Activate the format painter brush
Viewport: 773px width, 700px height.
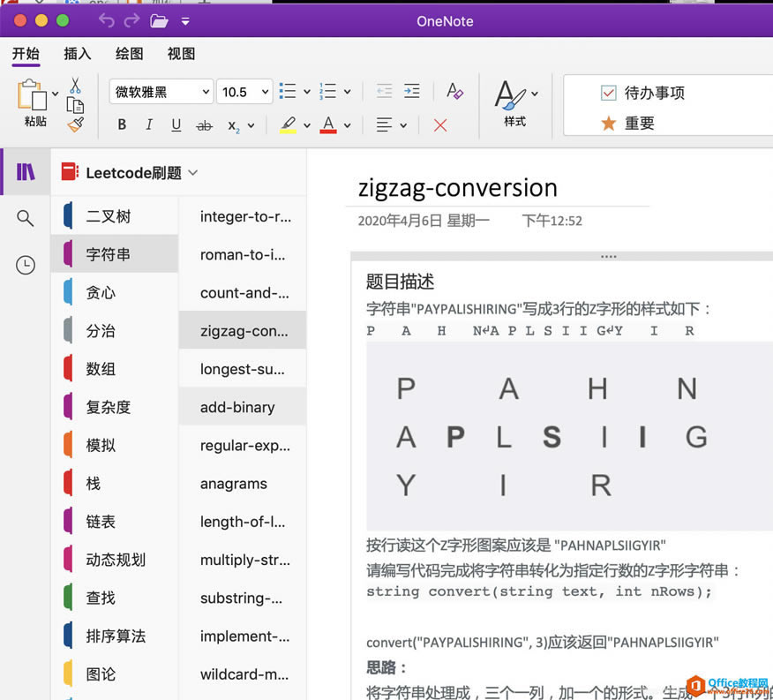click(75, 124)
